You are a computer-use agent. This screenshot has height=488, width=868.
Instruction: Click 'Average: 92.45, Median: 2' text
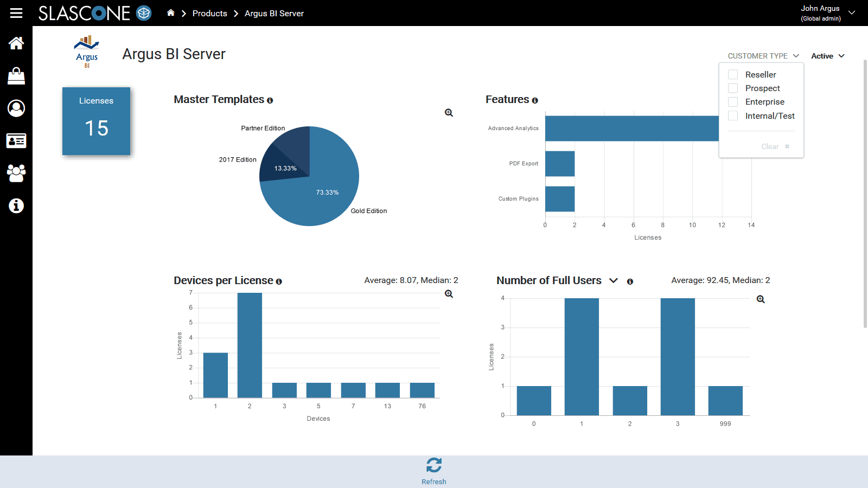pyautogui.click(x=720, y=280)
